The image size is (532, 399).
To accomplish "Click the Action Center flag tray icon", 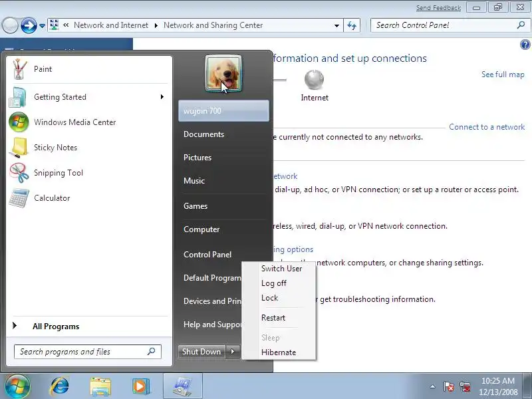I will [448, 386].
